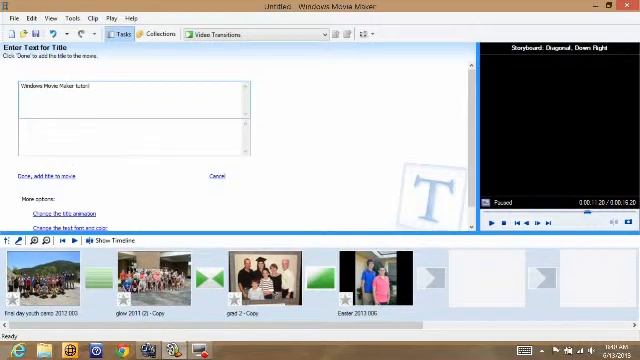Open the Edit menu

click(x=31, y=18)
